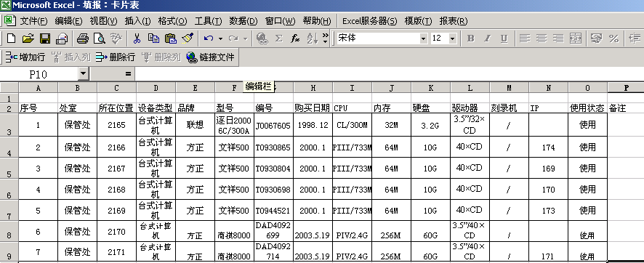This screenshot has width=644, height=263.
Task: Select the 备注 header cell
Action: pos(626,108)
